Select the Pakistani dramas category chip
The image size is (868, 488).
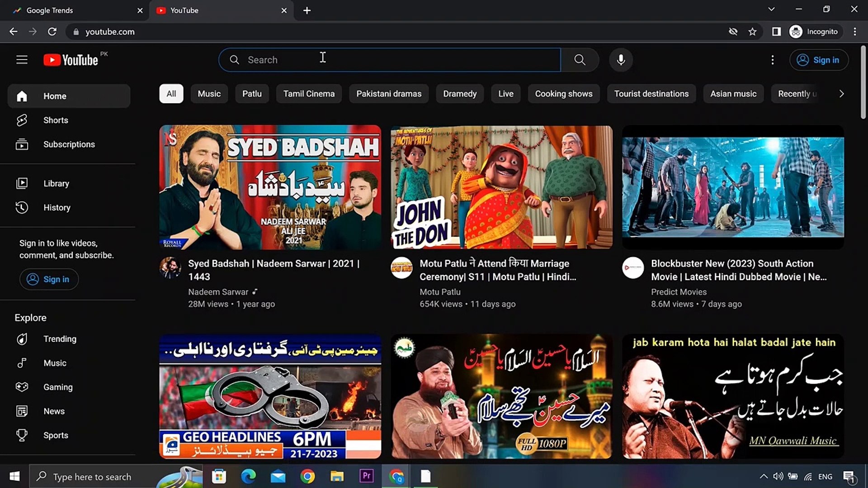pos(389,94)
